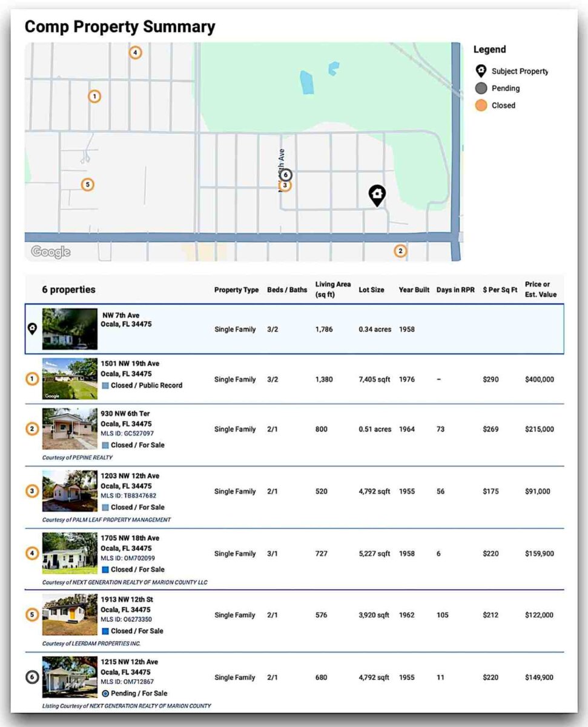
Task: Click map marker number 1
Action: tap(94, 96)
